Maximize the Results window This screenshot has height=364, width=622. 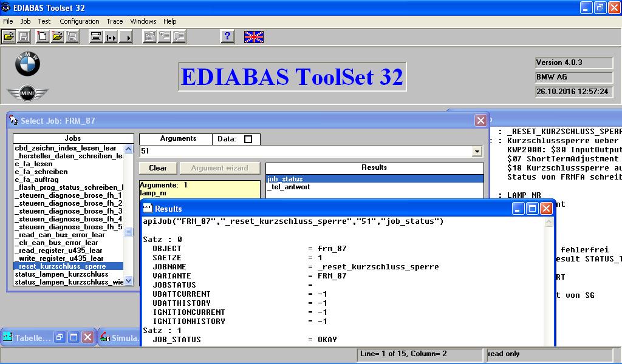[x=532, y=209]
